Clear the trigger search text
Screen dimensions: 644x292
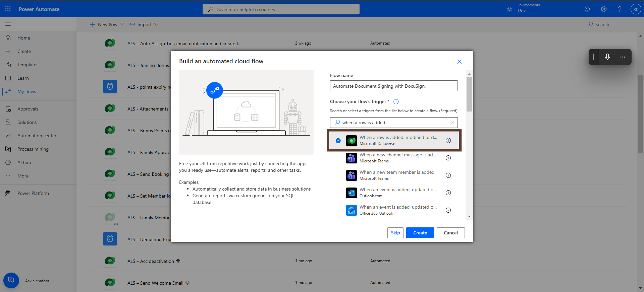(x=452, y=123)
